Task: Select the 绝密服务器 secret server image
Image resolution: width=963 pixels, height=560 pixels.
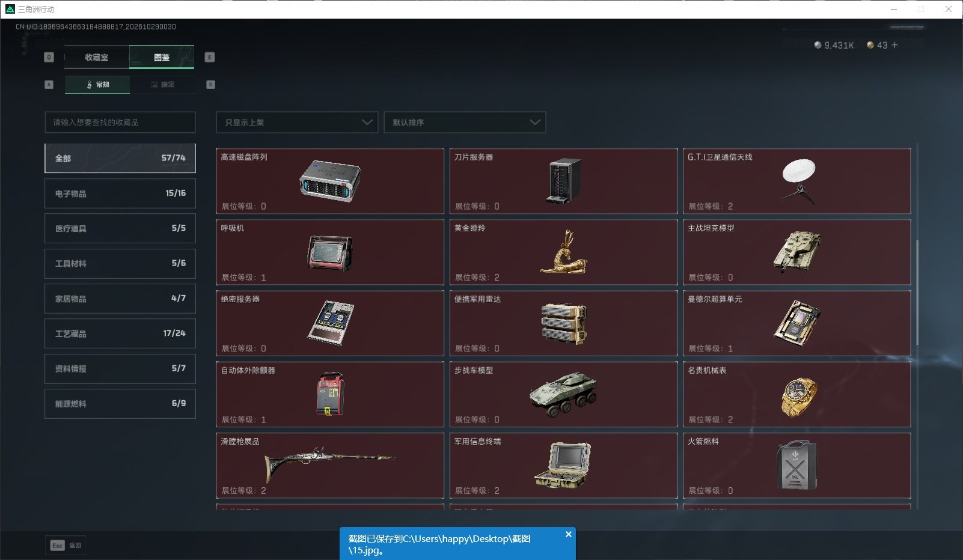Action: (330, 323)
